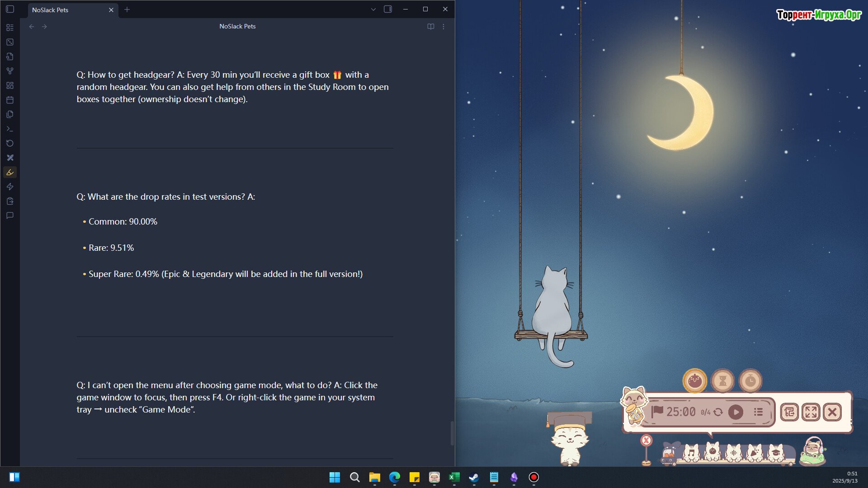Toggle the left sidebar panel
This screenshot has height=488, width=868.
click(10, 9)
